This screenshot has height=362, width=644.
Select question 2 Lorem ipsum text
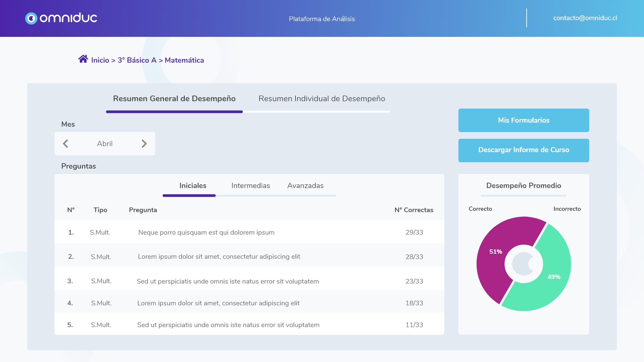(219, 257)
